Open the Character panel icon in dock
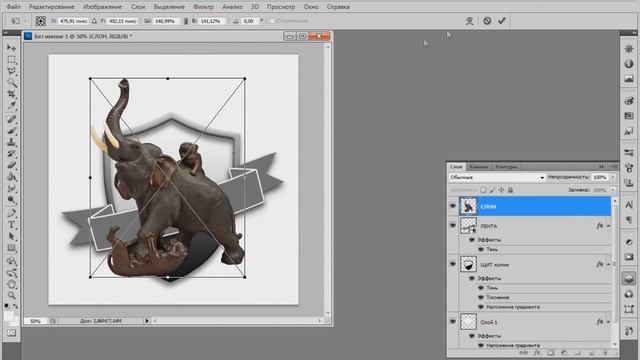 [x=629, y=205]
